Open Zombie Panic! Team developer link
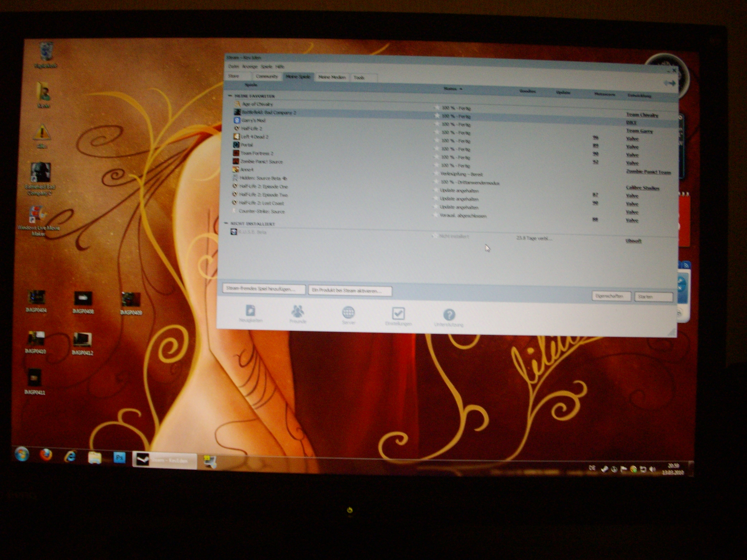This screenshot has width=747, height=560. (x=648, y=172)
